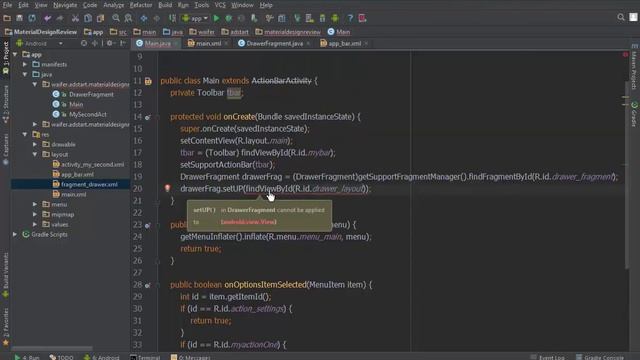
Task: Toggle the Terminal tool window
Action: click(x=145, y=357)
